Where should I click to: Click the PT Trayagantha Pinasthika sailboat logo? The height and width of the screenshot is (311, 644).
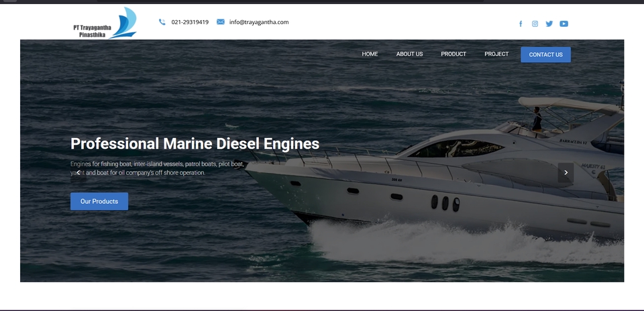[x=105, y=23]
